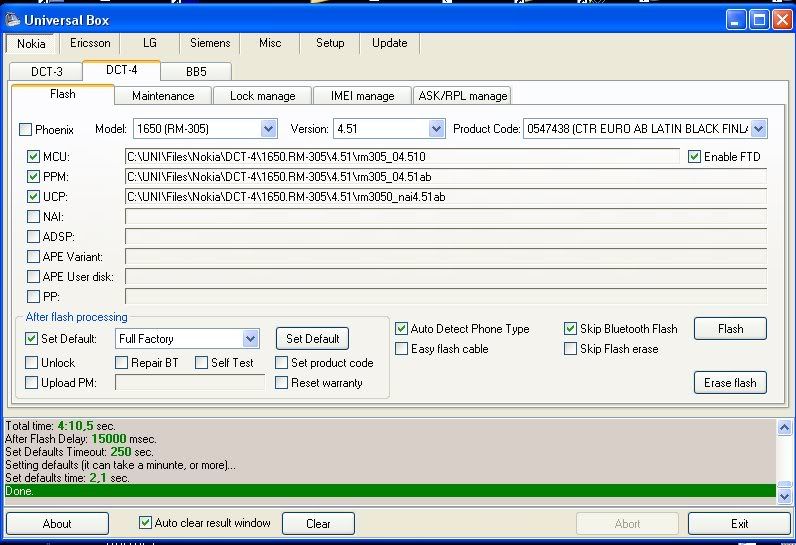Click the Universal Box title bar icon
The width and height of the screenshot is (796, 545).
coord(12,20)
